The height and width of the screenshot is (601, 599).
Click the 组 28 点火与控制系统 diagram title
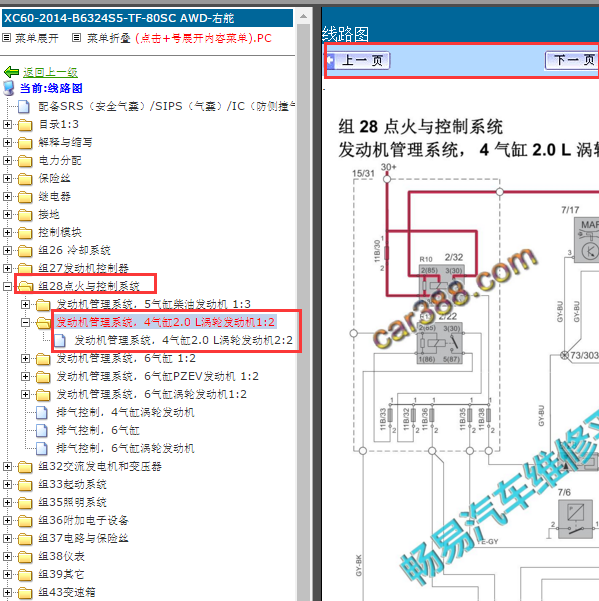[420, 127]
